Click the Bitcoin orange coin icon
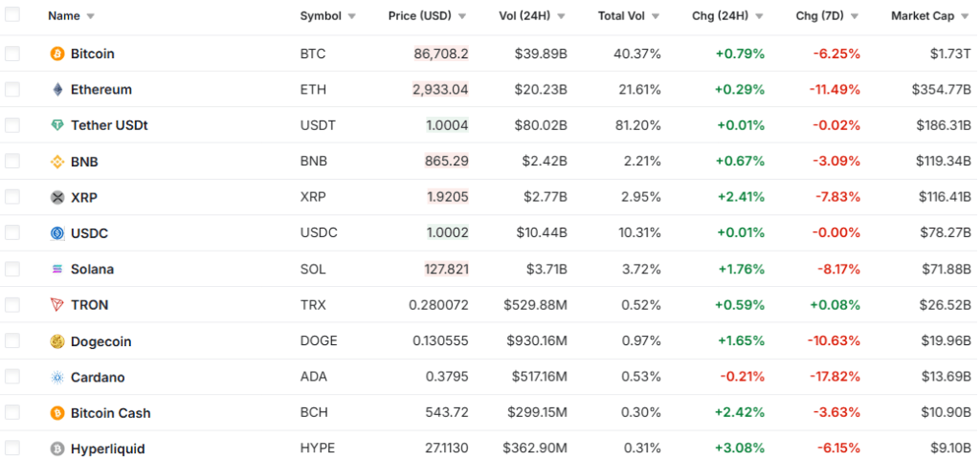Screen dimensions: 980x461 coord(57,54)
